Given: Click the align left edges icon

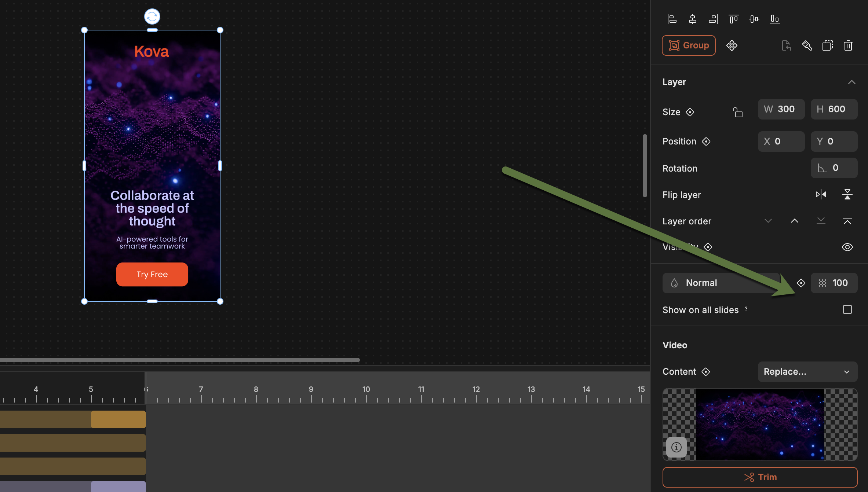Looking at the screenshot, I should pos(672,19).
